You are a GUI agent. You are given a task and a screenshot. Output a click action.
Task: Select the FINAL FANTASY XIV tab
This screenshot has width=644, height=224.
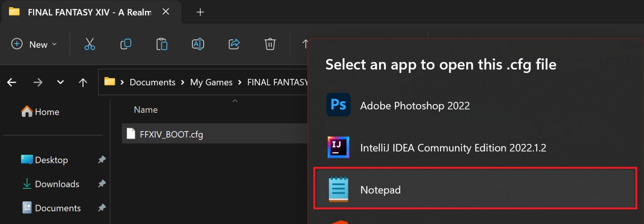coord(91,12)
